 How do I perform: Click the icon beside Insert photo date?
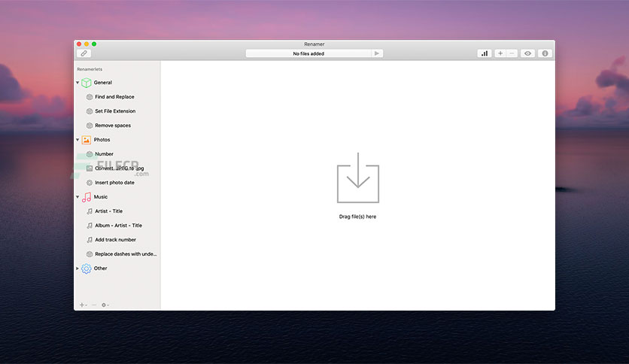(90, 183)
